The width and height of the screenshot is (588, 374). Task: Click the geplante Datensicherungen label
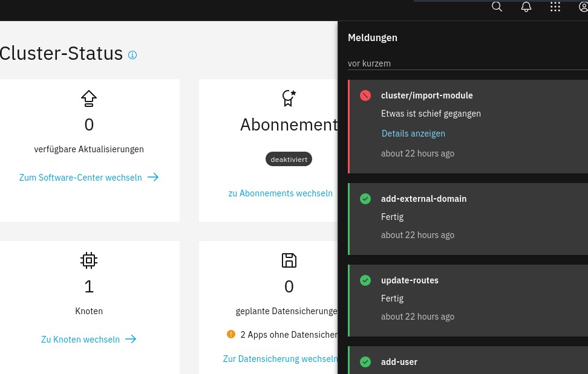click(x=287, y=312)
